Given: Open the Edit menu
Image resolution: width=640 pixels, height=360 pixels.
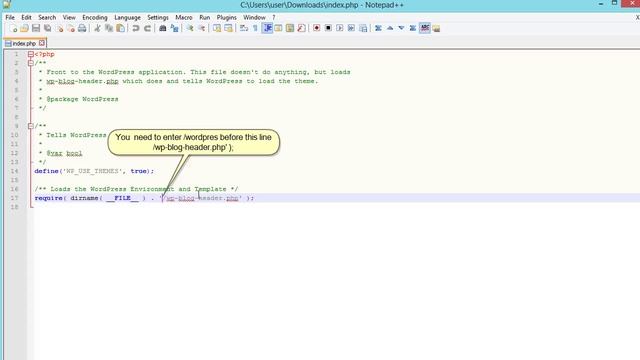Looking at the screenshot, I should click(26, 18).
